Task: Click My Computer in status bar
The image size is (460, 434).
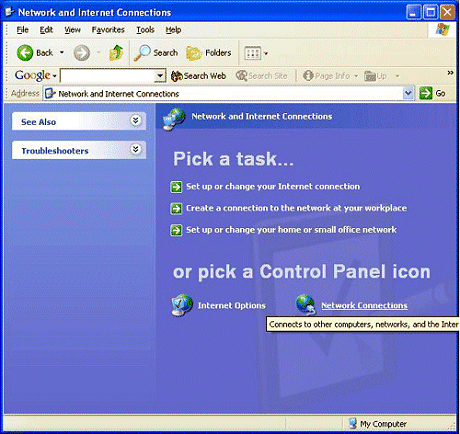Action: point(378,424)
